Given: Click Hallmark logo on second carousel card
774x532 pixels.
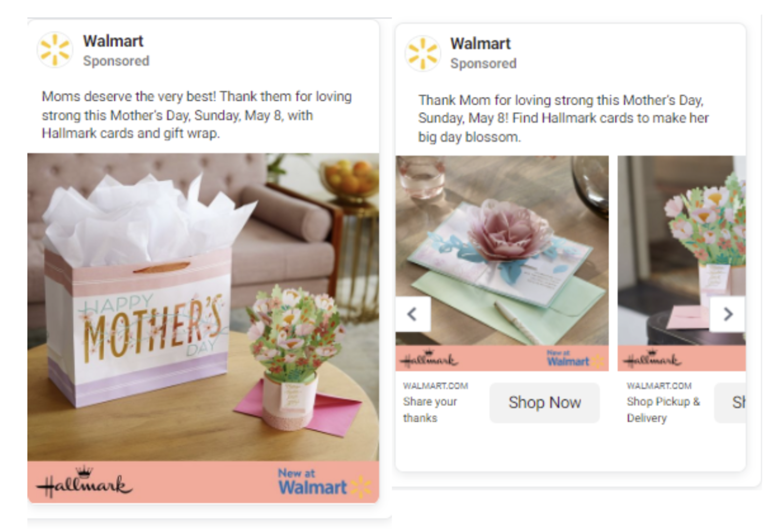Looking at the screenshot, I should pyautogui.click(x=651, y=359).
